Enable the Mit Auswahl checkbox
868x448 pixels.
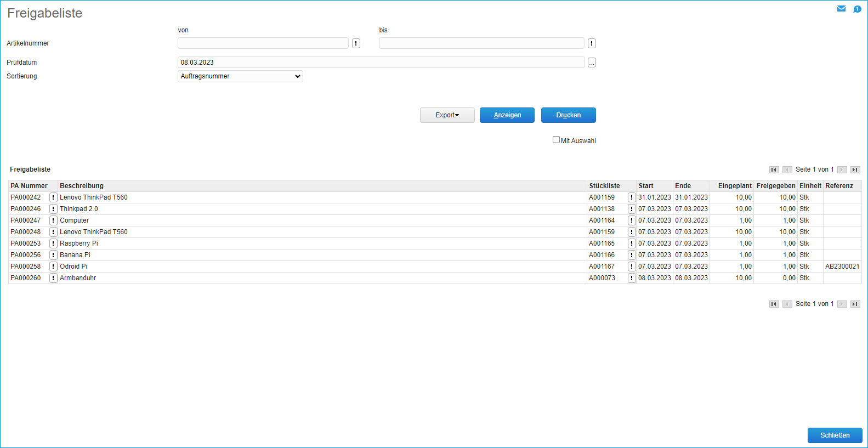pos(556,140)
